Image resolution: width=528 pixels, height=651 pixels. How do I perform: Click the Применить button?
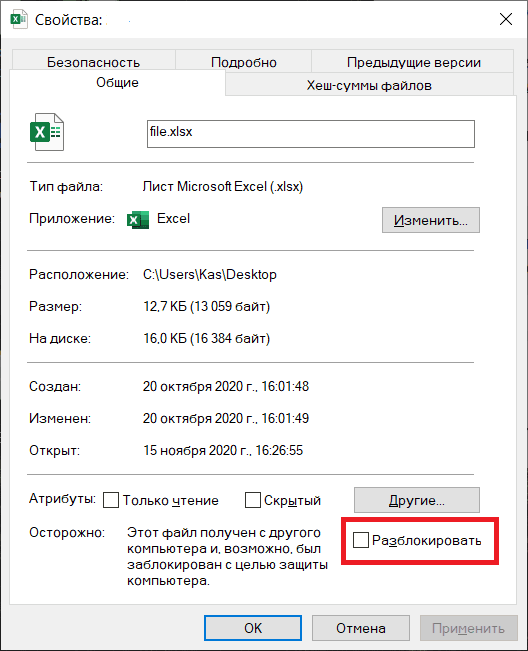click(x=469, y=628)
